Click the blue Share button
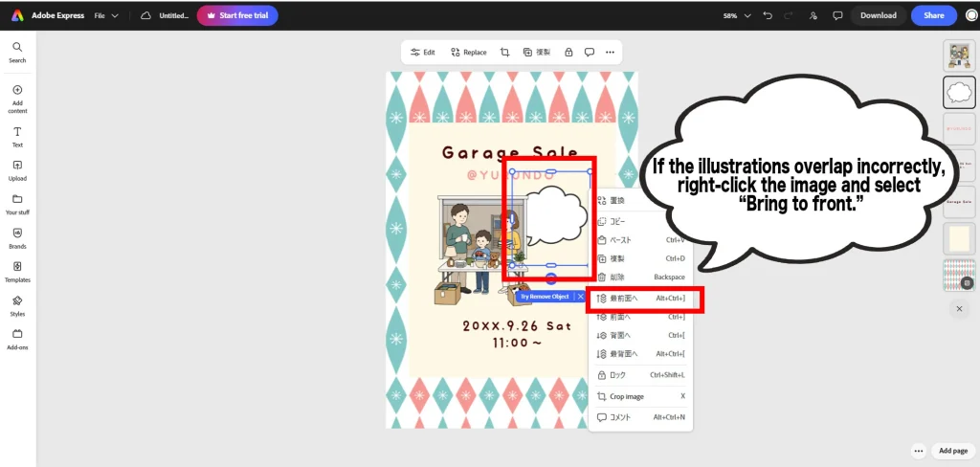 (x=934, y=15)
